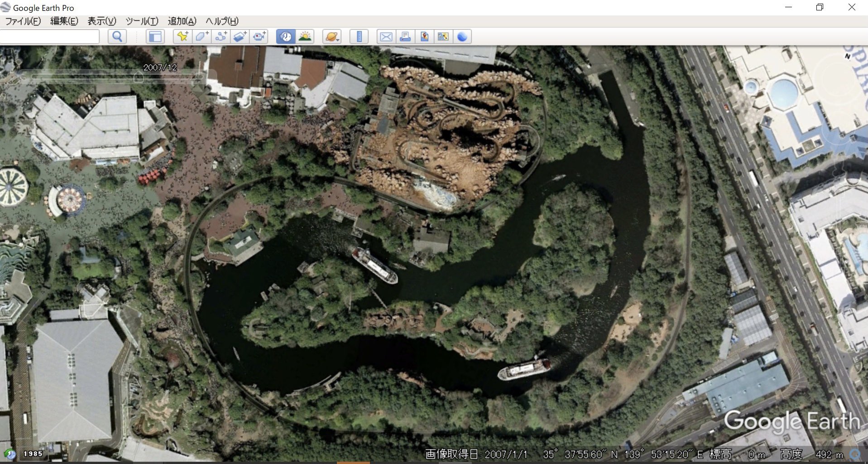The height and width of the screenshot is (464, 868).
Task: Toggle historical imagery clock button
Action: click(286, 37)
